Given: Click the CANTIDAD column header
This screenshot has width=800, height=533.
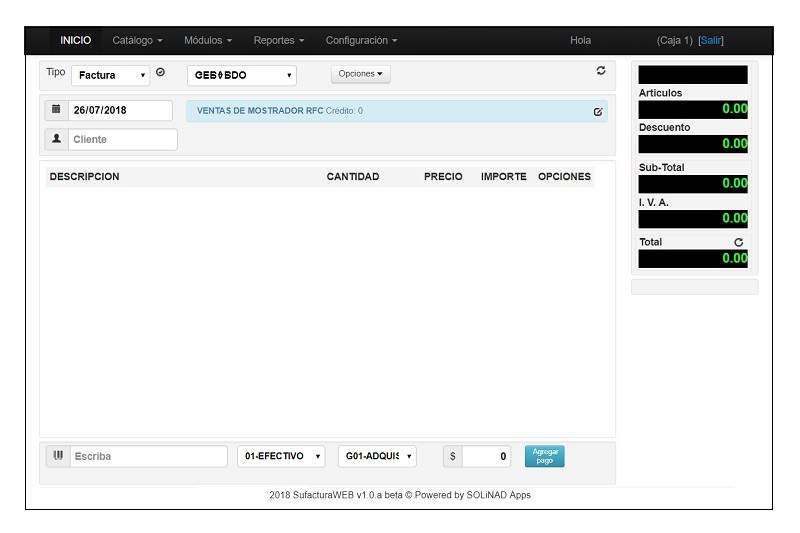Looking at the screenshot, I should click(353, 176).
